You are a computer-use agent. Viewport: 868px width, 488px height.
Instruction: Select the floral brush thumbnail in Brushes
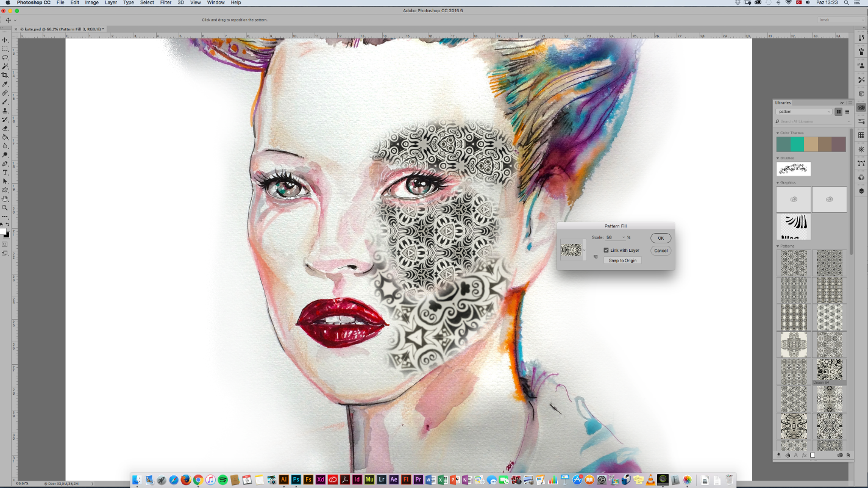[x=794, y=169]
